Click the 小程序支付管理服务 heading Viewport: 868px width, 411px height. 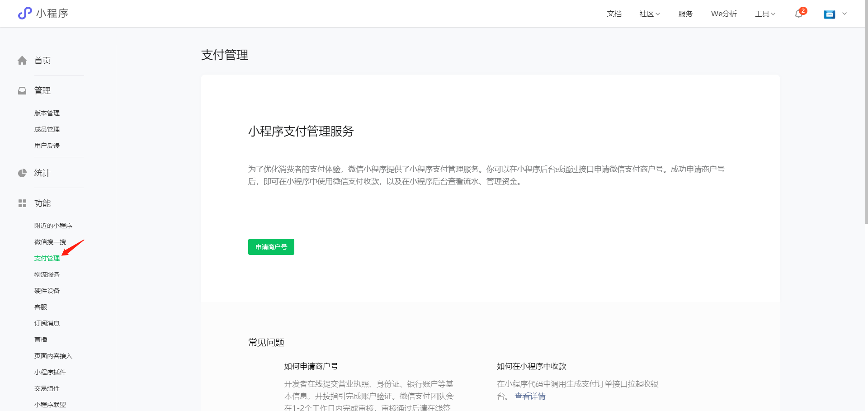301,132
